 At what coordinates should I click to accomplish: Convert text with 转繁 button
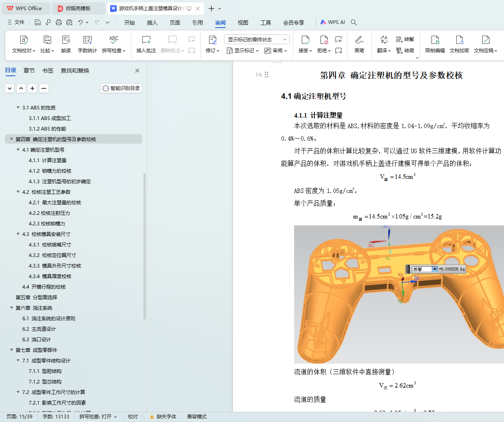tap(405, 39)
